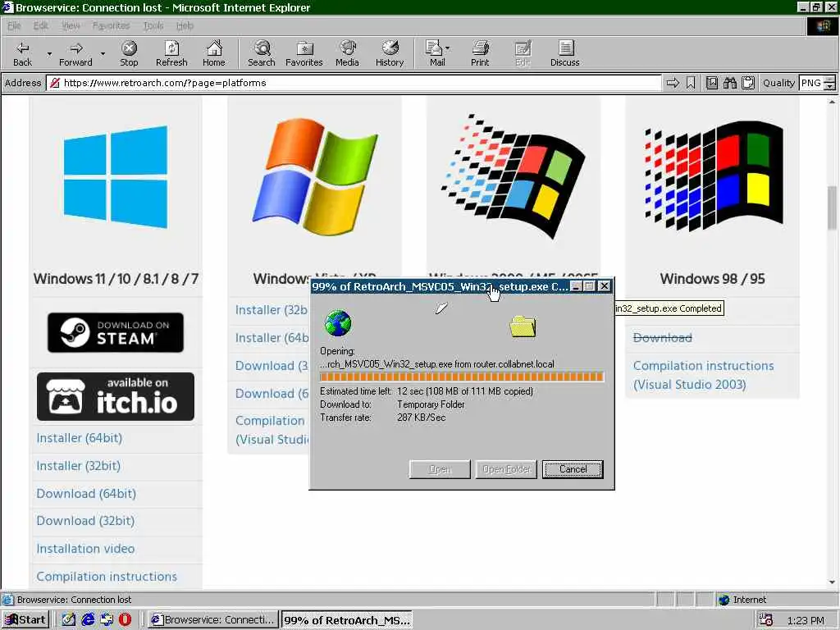Show browsing History

[x=390, y=53]
